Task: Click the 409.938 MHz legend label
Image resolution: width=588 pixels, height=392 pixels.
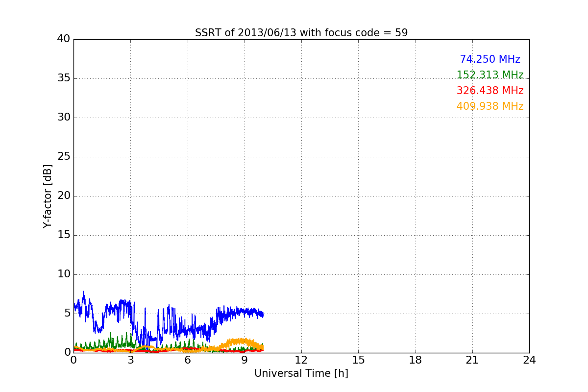Action: pos(490,106)
